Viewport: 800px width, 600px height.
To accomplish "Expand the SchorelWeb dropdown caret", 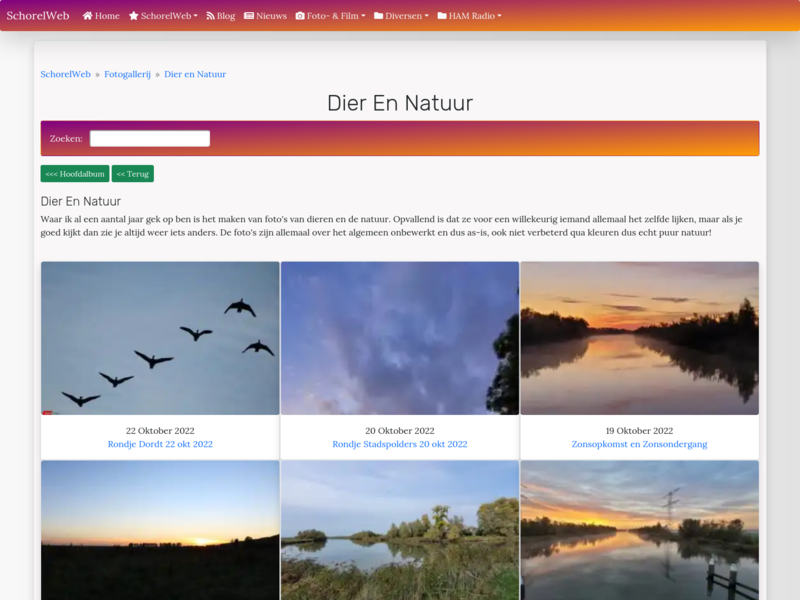I will [x=195, y=16].
